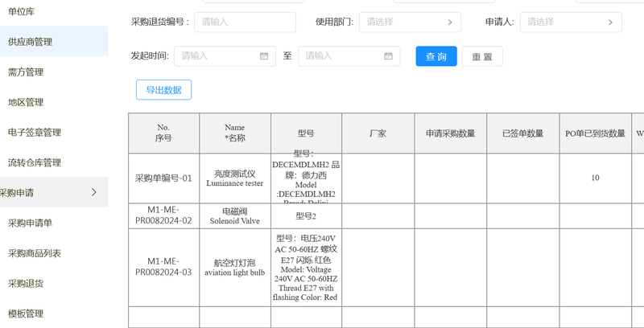Click the 查询 search button
This screenshot has height=328, width=644.
[436, 56]
